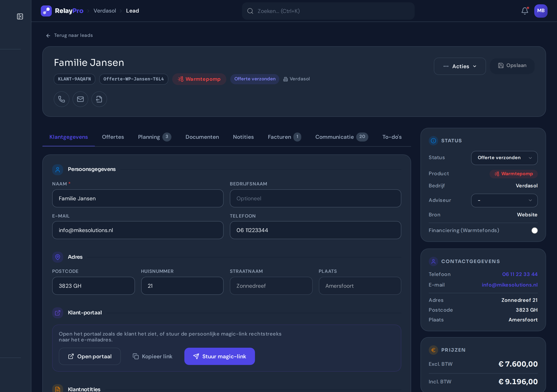Click the document export icon button
The height and width of the screenshot is (392, 557).
[99, 99]
